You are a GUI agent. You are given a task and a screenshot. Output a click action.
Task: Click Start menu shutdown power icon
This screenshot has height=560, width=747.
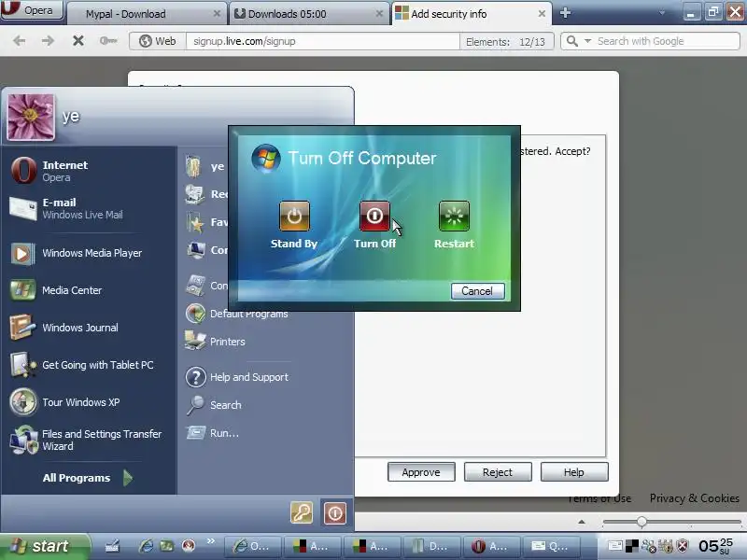coord(335,512)
